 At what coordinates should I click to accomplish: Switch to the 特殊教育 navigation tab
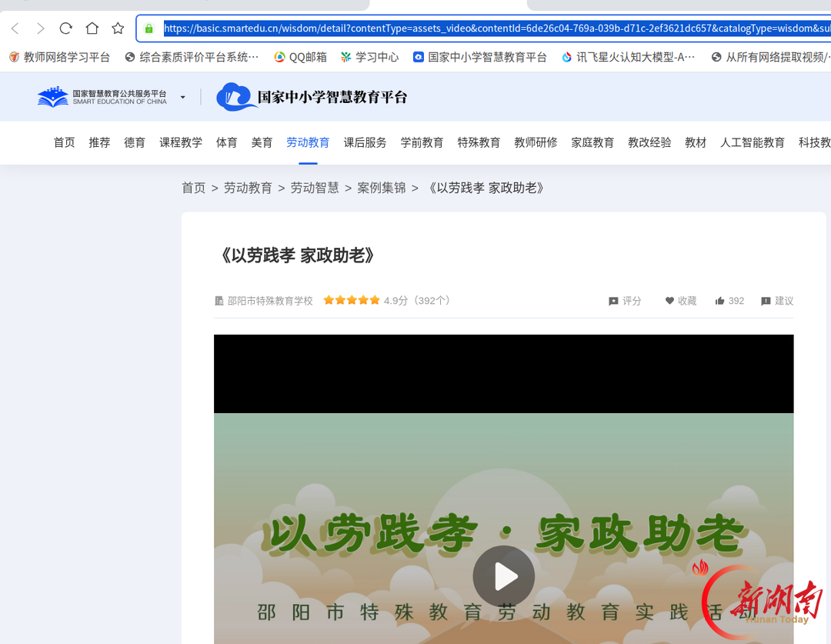[479, 142]
